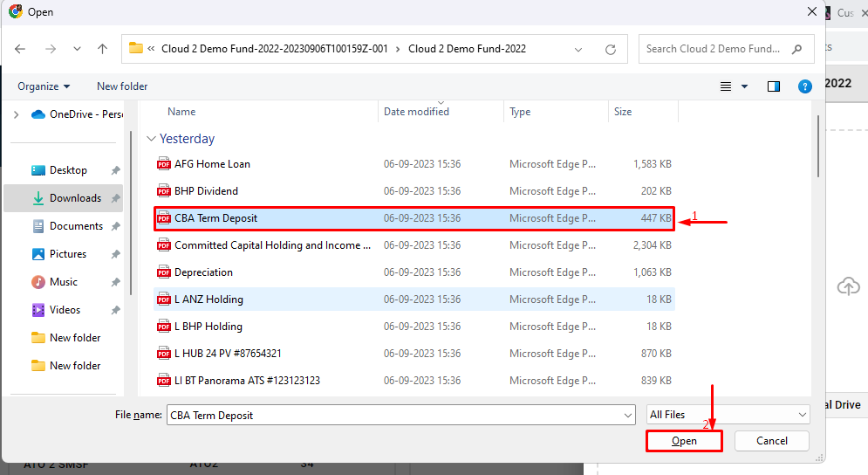The height and width of the screenshot is (475, 868).
Task: Select Committed Capital Holding and Income file
Action: (414, 245)
